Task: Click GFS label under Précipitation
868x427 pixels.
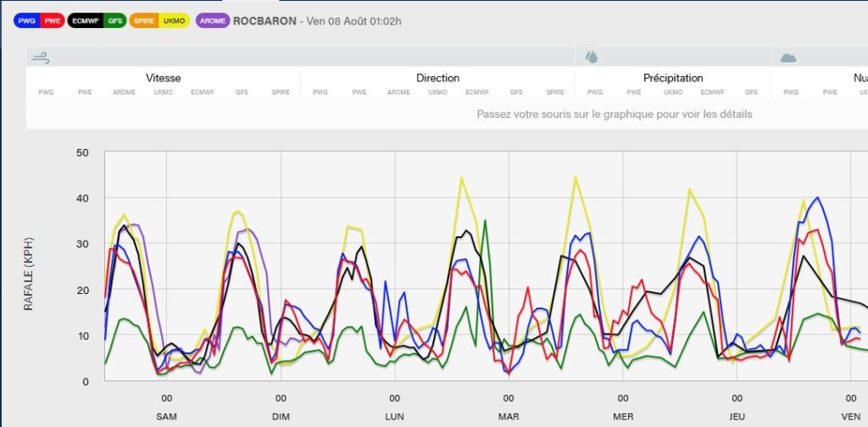Action: click(x=751, y=92)
